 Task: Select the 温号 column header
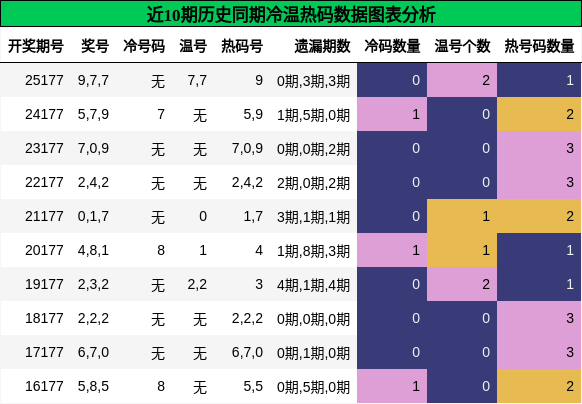click(x=193, y=46)
